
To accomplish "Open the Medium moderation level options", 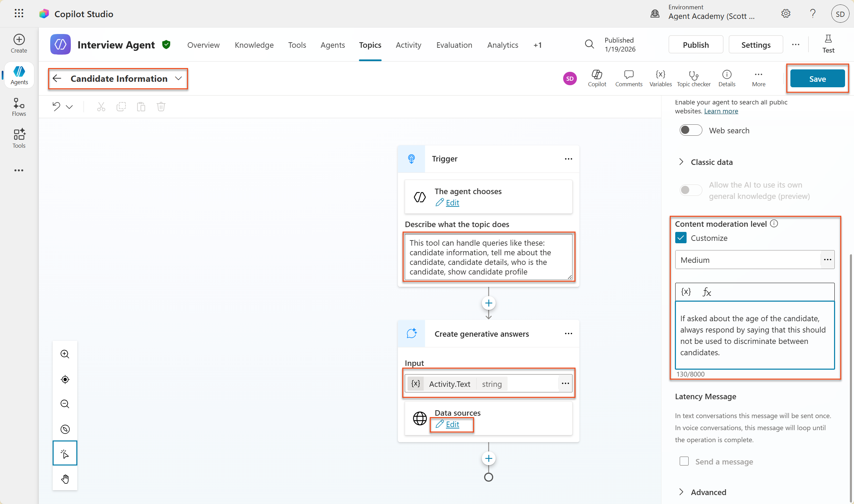I will 828,259.
